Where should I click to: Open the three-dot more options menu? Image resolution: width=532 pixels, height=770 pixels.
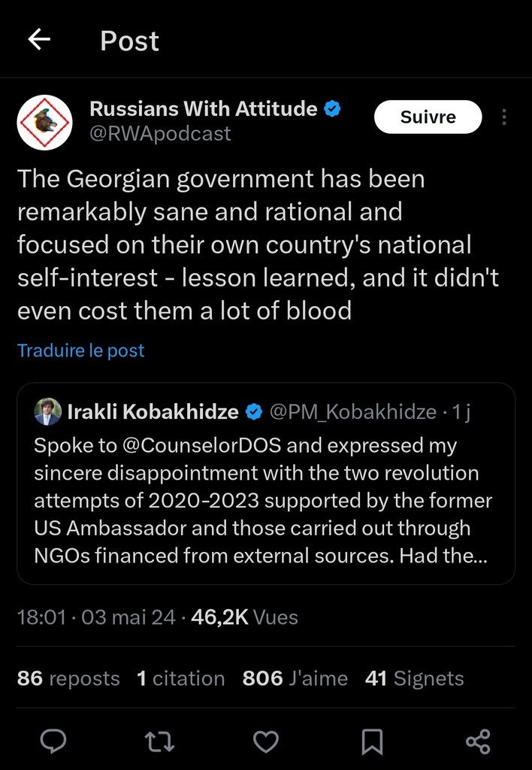(503, 117)
